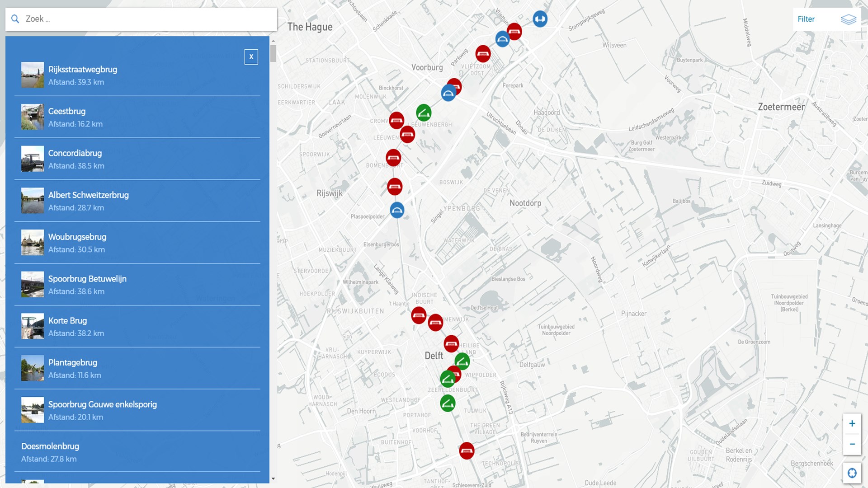The image size is (868, 488).
Task: Click the Plantagebrug thumbnail photo
Action: tap(33, 368)
